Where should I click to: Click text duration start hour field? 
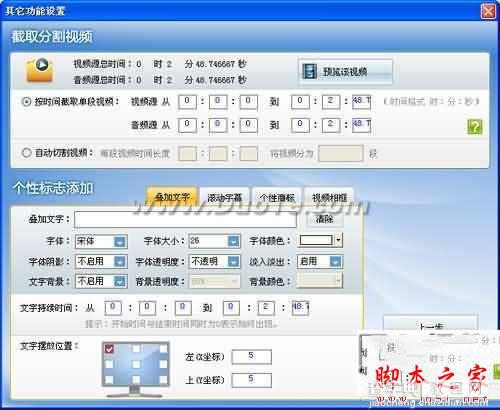coord(113,308)
